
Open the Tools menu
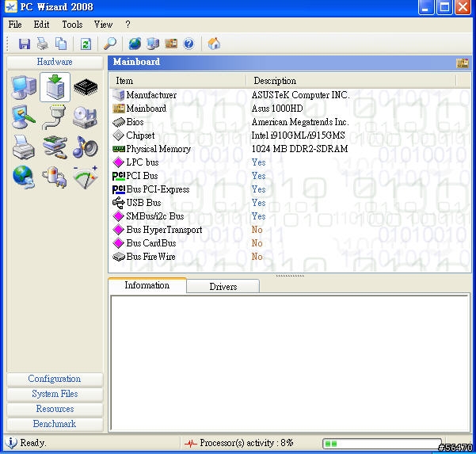coord(72,25)
